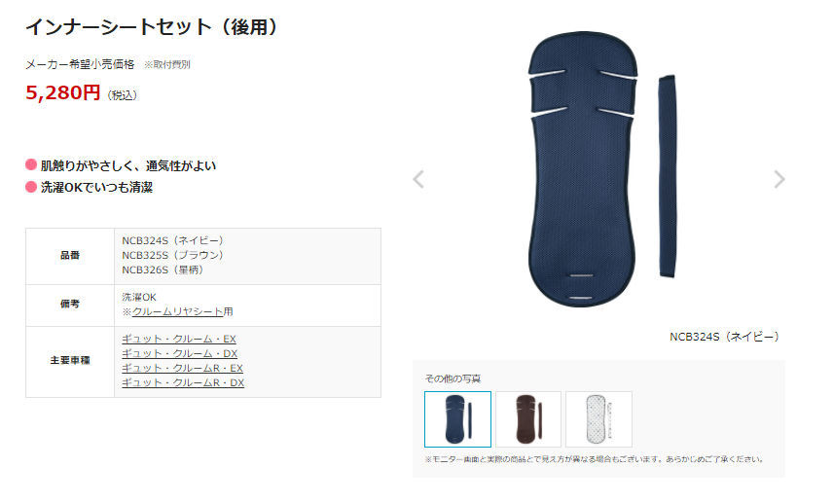Click the pink bullet beside 洗濯OKでいつも清潔
The width and height of the screenshot is (833, 504).
[31, 187]
